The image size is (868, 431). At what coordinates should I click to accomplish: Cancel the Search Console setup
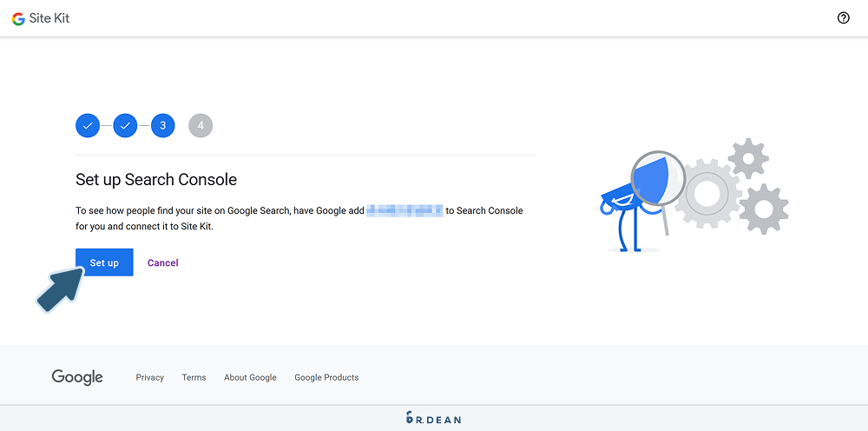(163, 262)
